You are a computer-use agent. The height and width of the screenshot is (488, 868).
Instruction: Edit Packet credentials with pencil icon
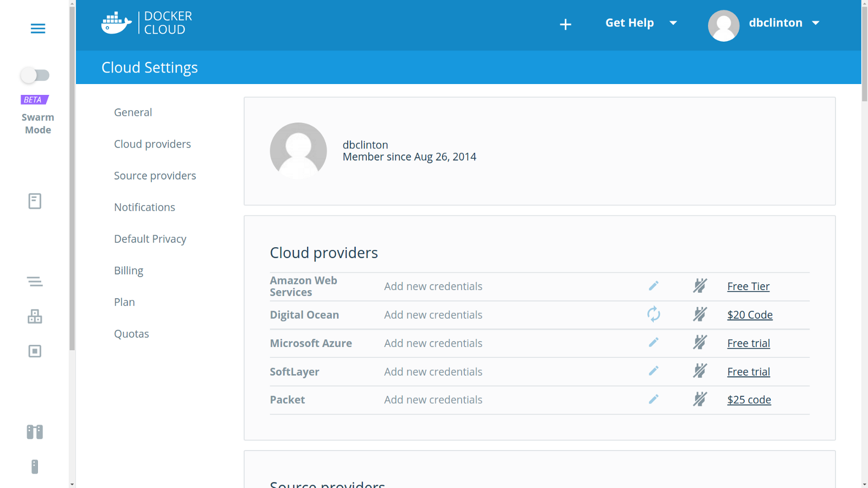point(653,400)
